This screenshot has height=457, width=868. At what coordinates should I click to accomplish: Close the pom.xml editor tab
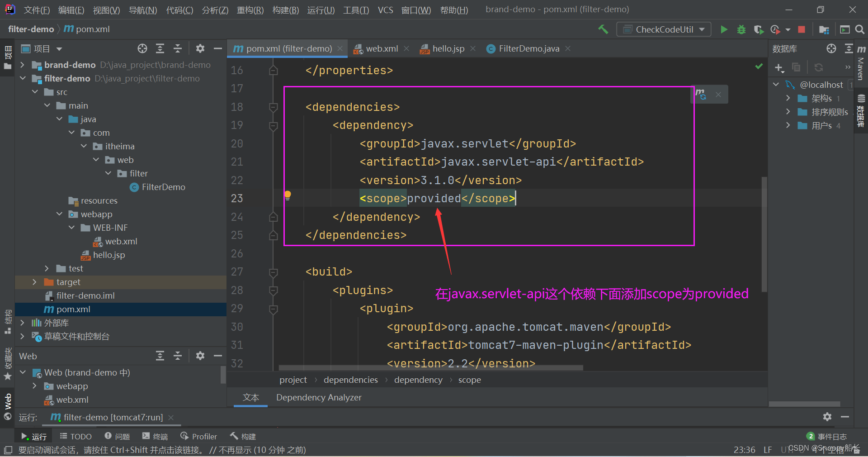pos(340,48)
